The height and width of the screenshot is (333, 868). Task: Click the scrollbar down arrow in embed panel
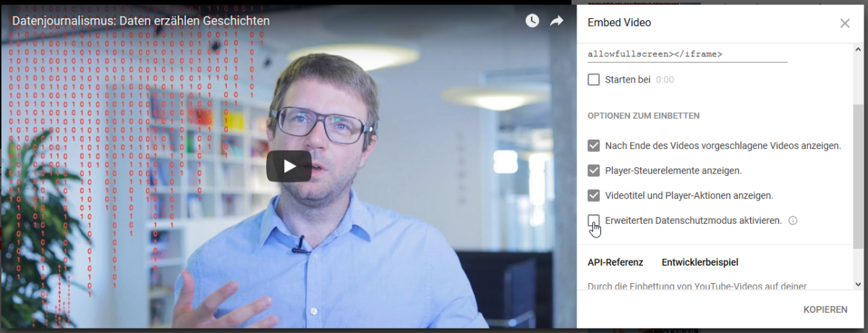click(859, 284)
